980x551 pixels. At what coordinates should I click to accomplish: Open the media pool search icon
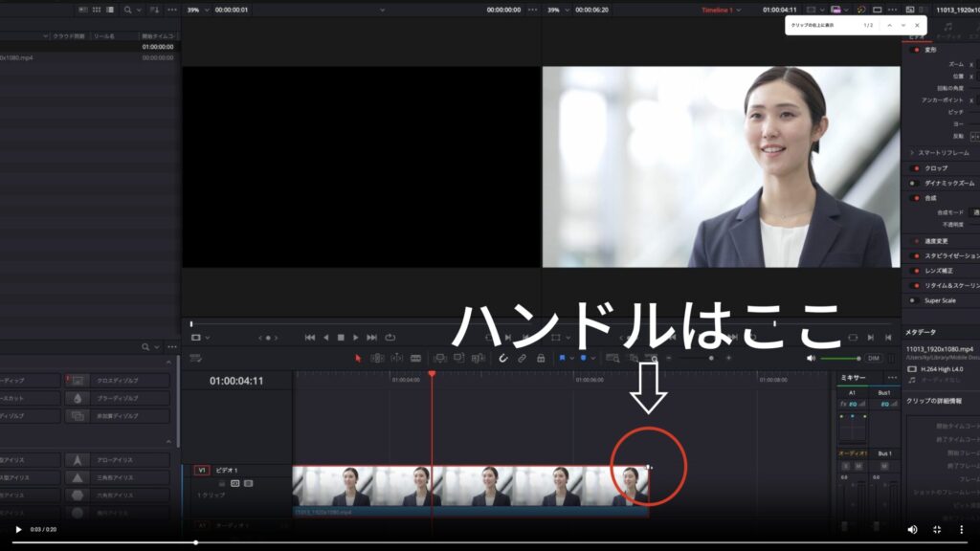(127, 10)
